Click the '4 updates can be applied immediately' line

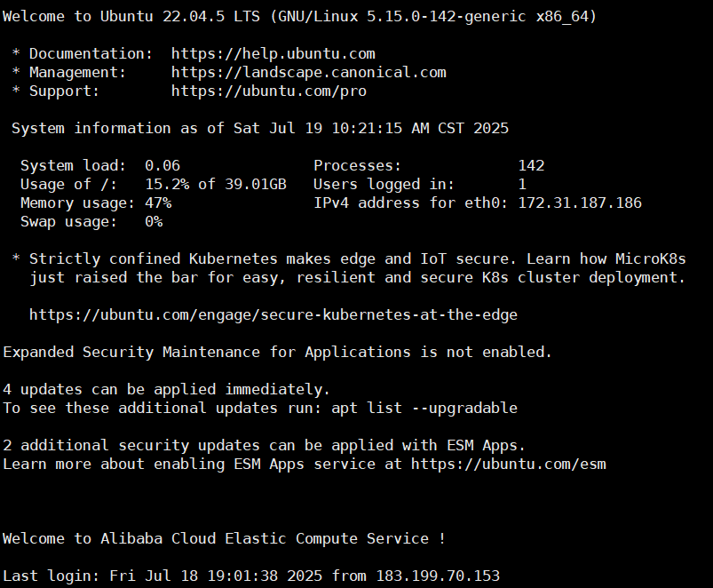(166, 389)
